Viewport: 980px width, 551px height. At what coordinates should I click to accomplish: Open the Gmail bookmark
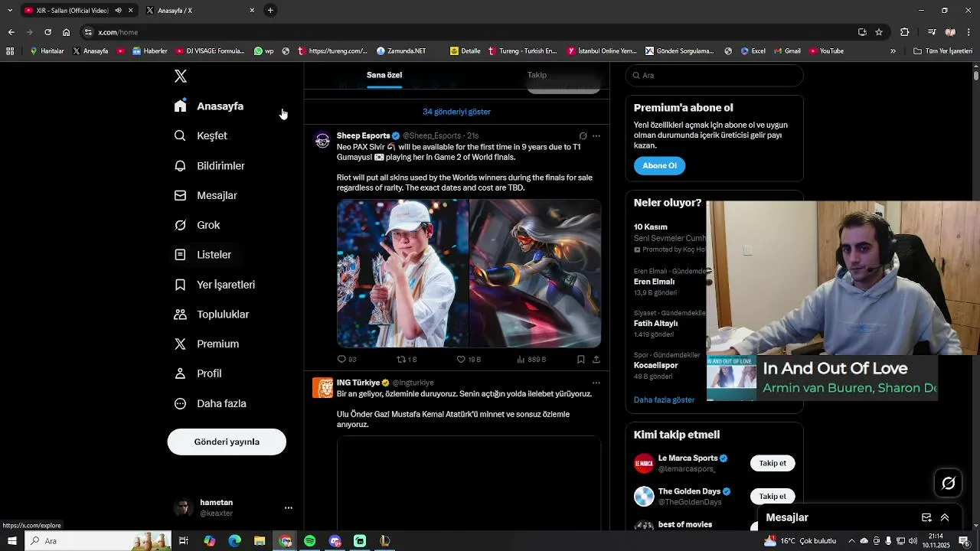click(787, 51)
